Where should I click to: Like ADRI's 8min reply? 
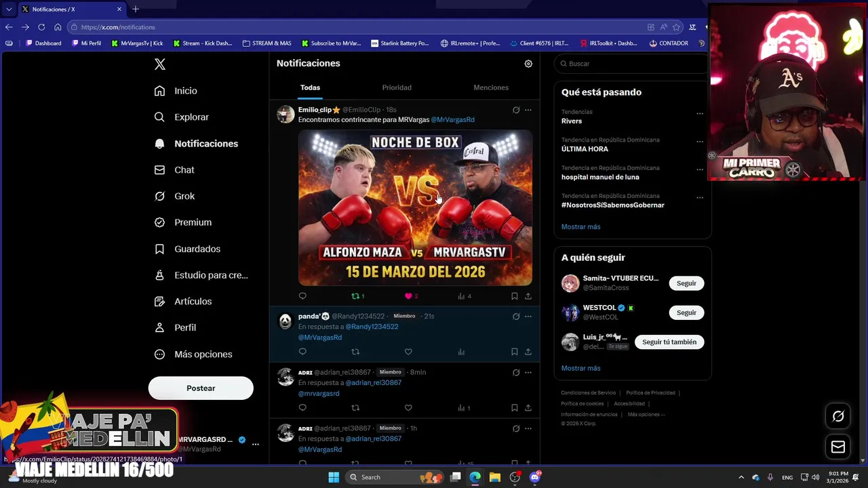(x=408, y=408)
